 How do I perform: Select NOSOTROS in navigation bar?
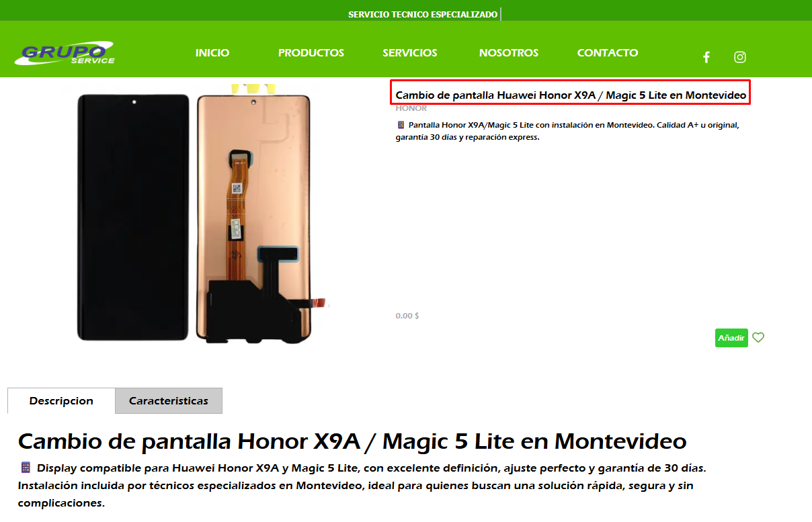click(x=509, y=53)
